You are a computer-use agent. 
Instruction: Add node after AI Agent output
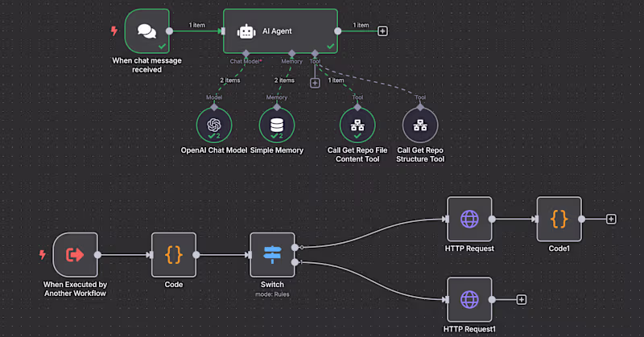click(x=382, y=31)
